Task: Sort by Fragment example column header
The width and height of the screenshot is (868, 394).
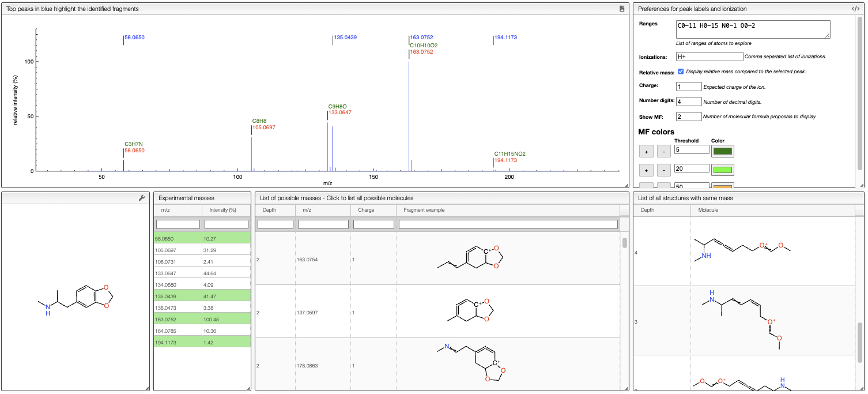Action: pyautogui.click(x=508, y=210)
